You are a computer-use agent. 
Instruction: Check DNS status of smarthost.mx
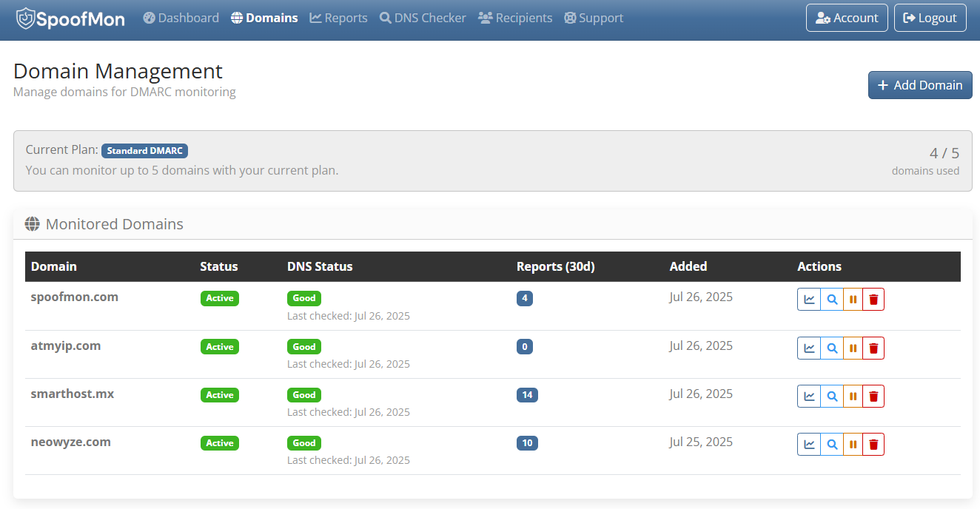(x=830, y=396)
